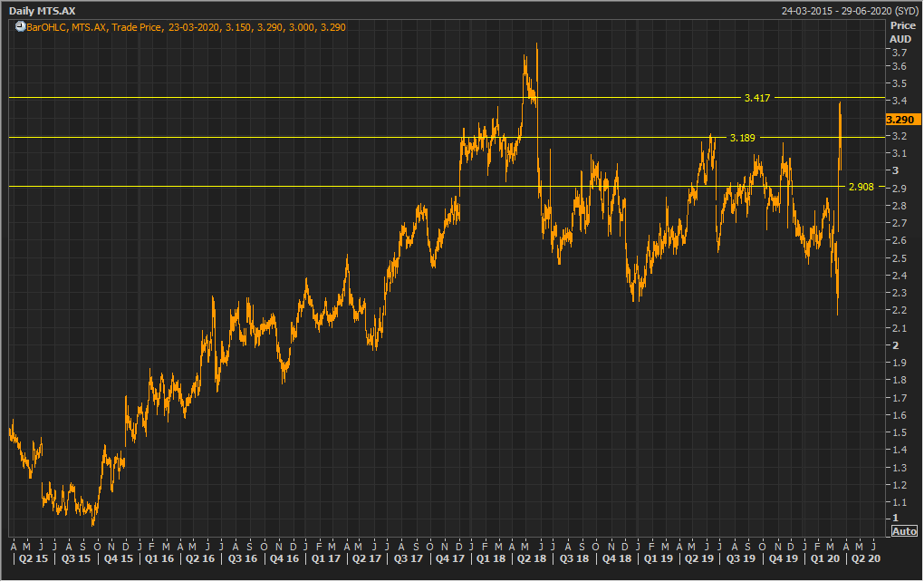Click Q2 20 quarter label on axis
Viewport: 924px width, 582px height.
pyautogui.click(x=865, y=559)
